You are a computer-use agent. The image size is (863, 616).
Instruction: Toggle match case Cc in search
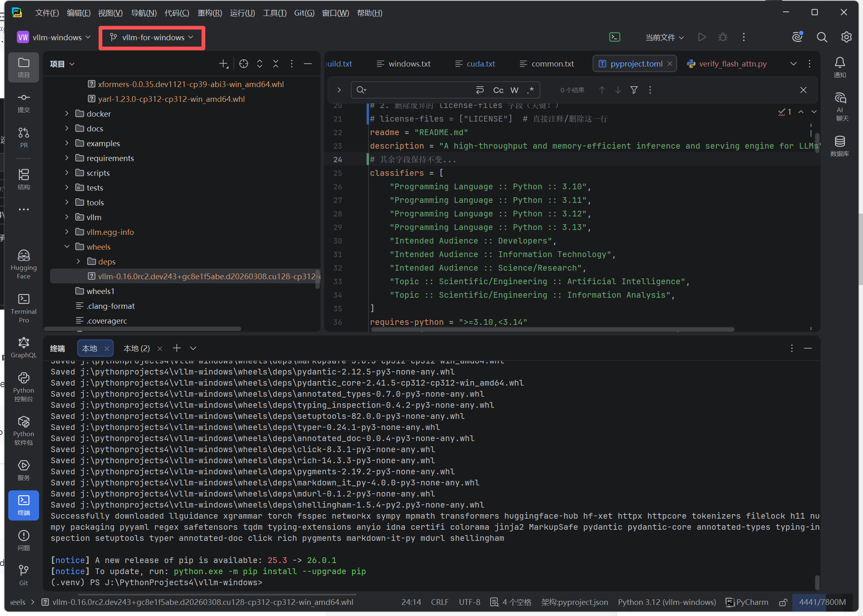point(498,90)
